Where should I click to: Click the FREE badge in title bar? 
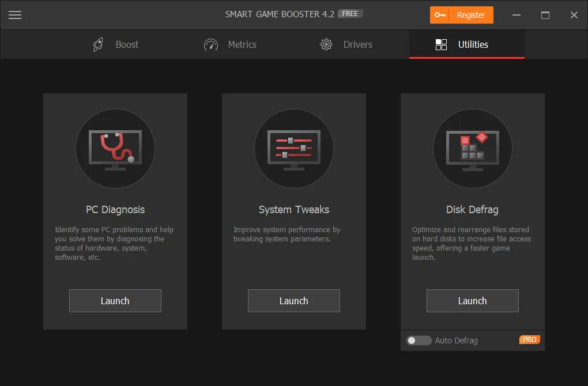point(351,13)
